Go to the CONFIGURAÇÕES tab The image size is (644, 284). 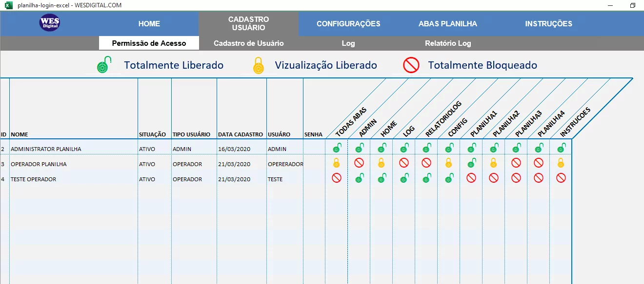click(348, 23)
